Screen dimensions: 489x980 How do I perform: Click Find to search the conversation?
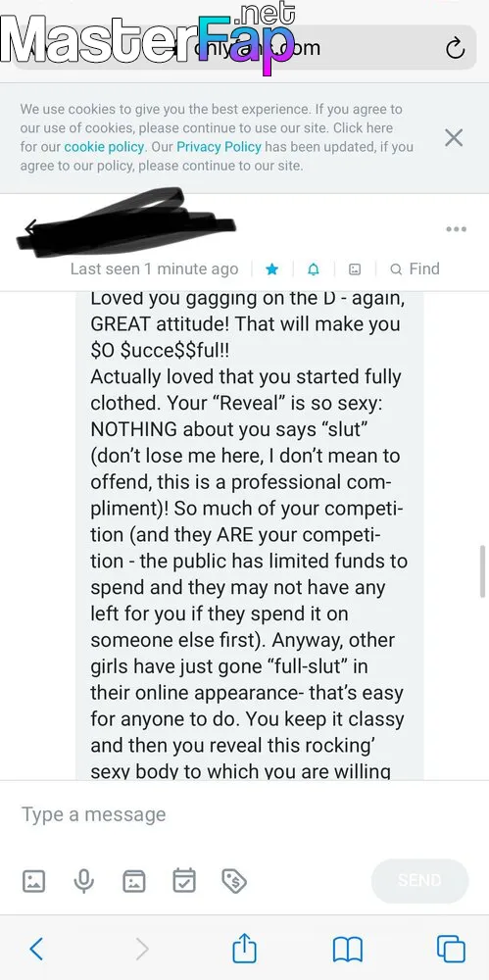click(415, 269)
